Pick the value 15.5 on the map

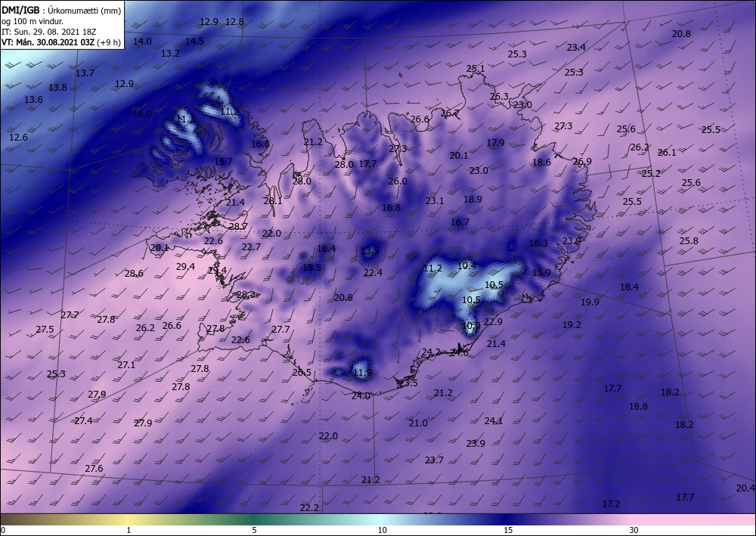pyautogui.click(x=311, y=267)
